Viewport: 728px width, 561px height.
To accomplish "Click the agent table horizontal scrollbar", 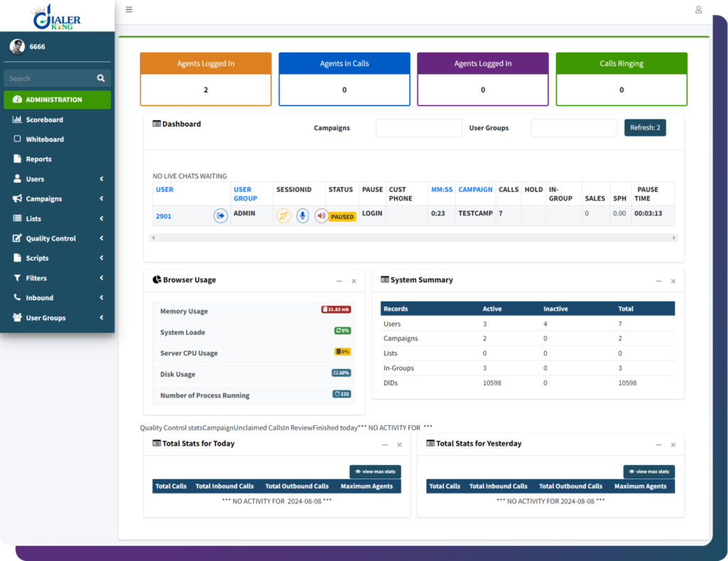I will coord(413,237).
